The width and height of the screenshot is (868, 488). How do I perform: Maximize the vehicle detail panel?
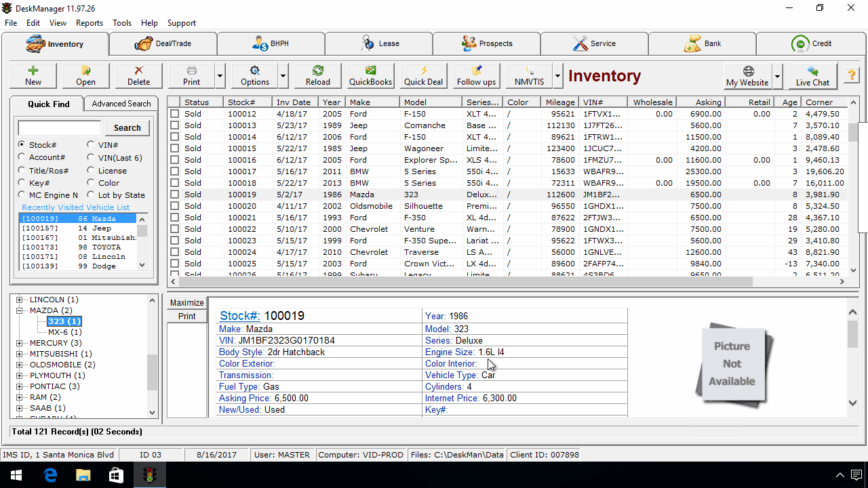[x=187, y=303]
